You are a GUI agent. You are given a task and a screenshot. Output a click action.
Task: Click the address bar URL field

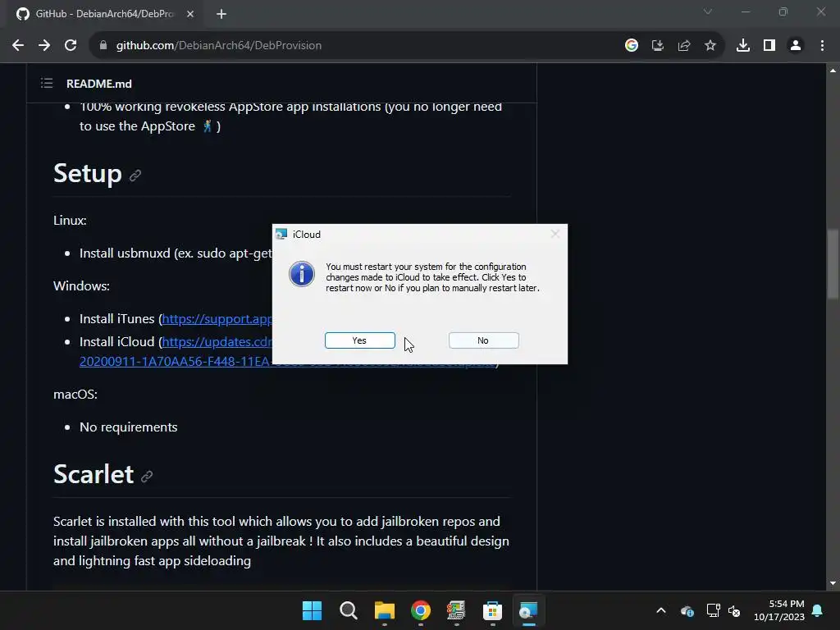click(x=354, y=46)
